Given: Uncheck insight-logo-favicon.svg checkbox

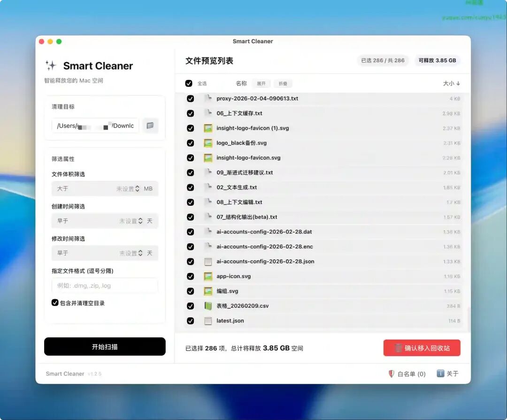Looking at the screenshot, I should coord(191,158).
